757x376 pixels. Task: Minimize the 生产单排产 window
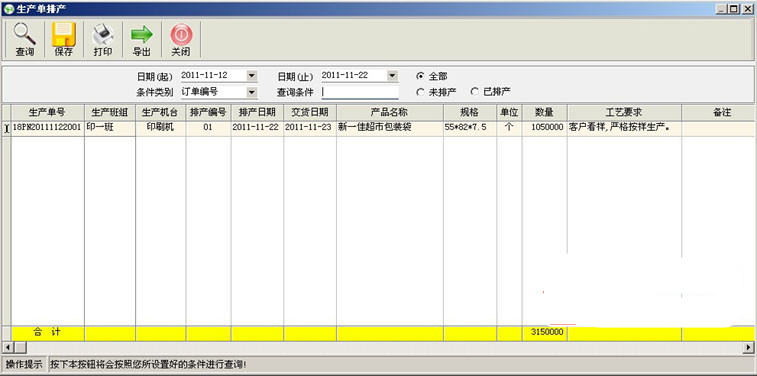point(722,8)
